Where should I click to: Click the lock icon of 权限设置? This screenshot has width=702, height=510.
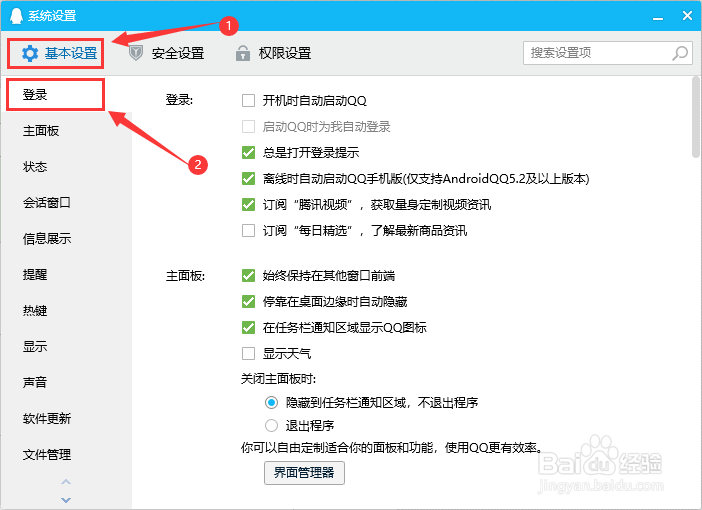click(x=243, y=53)
